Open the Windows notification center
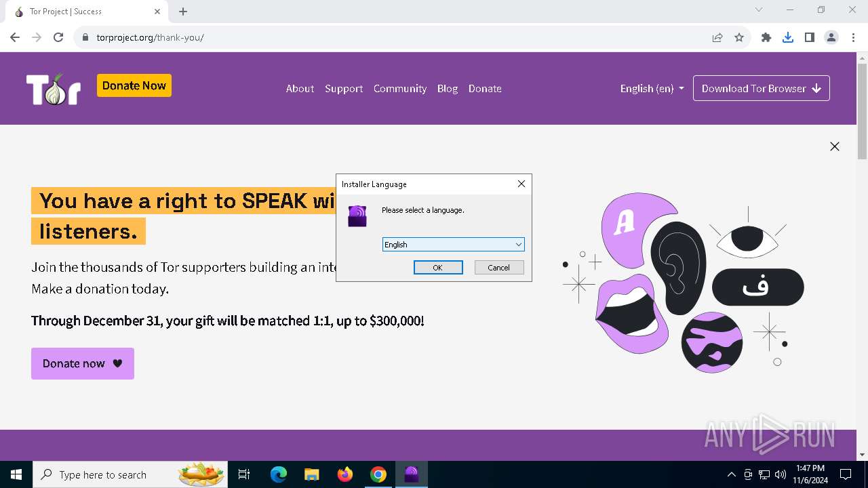 (x=846, y=474)
